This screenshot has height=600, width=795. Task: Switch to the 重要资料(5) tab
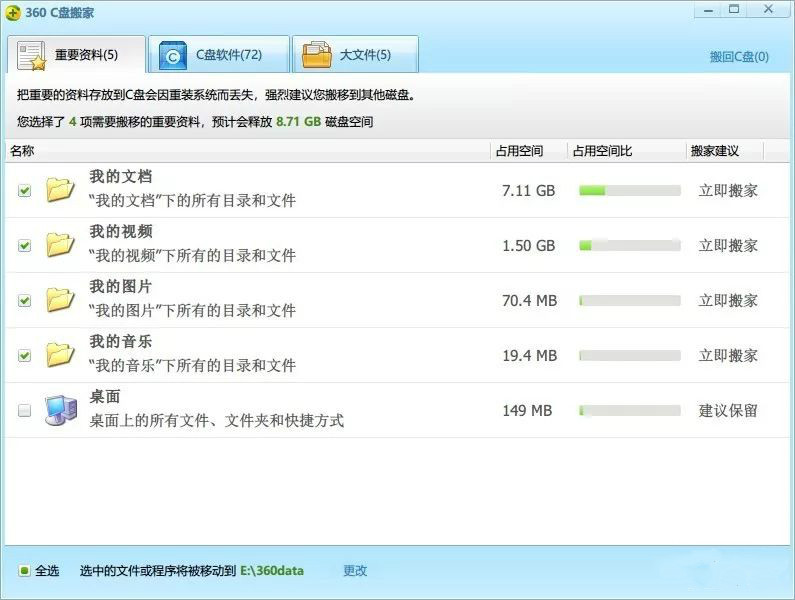tap(76, 54)
